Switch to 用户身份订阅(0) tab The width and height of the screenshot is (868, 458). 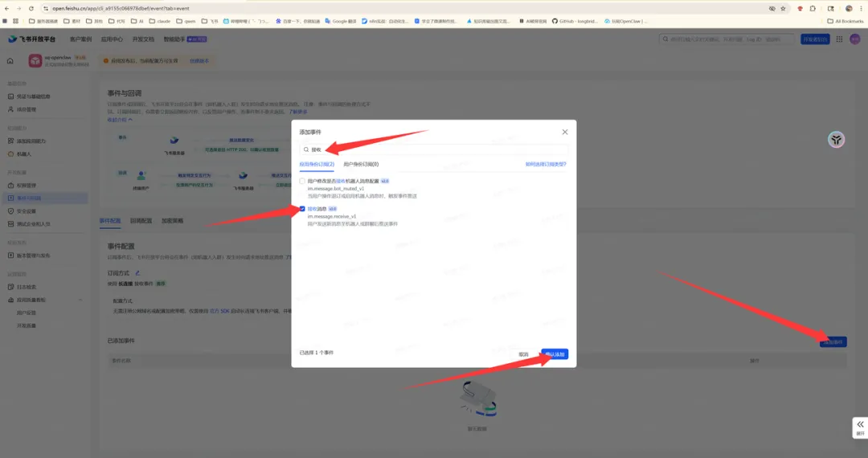pos(361,164)
